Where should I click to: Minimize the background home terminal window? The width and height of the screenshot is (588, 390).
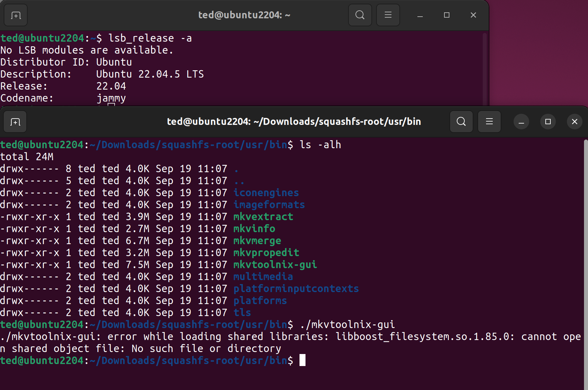click(x=420, y=15)
